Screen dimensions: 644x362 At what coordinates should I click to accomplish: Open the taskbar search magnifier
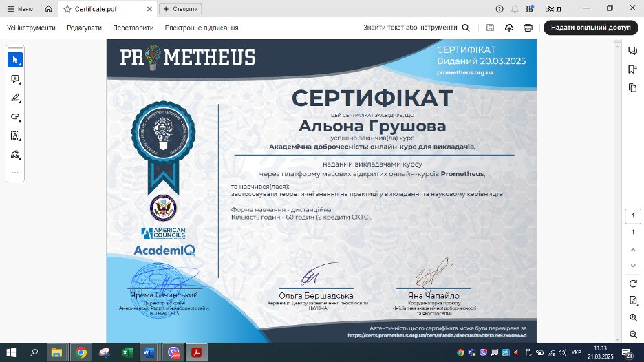pyautogui.click(x=34, y=352)
